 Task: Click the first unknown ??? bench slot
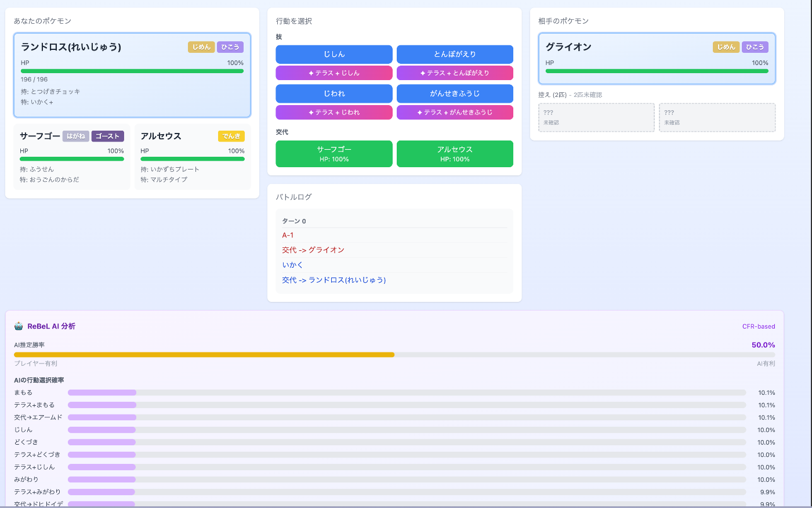click(x=596, y=117)
